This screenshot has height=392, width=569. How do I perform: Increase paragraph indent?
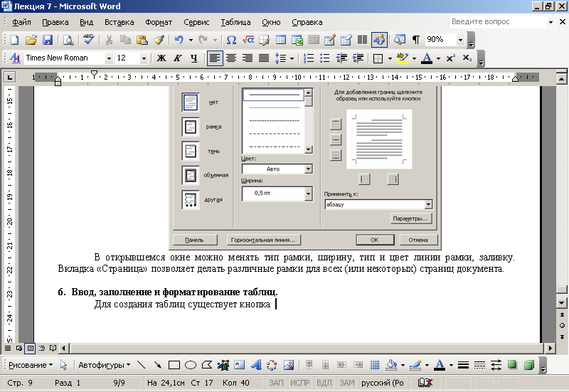[358, 58]
